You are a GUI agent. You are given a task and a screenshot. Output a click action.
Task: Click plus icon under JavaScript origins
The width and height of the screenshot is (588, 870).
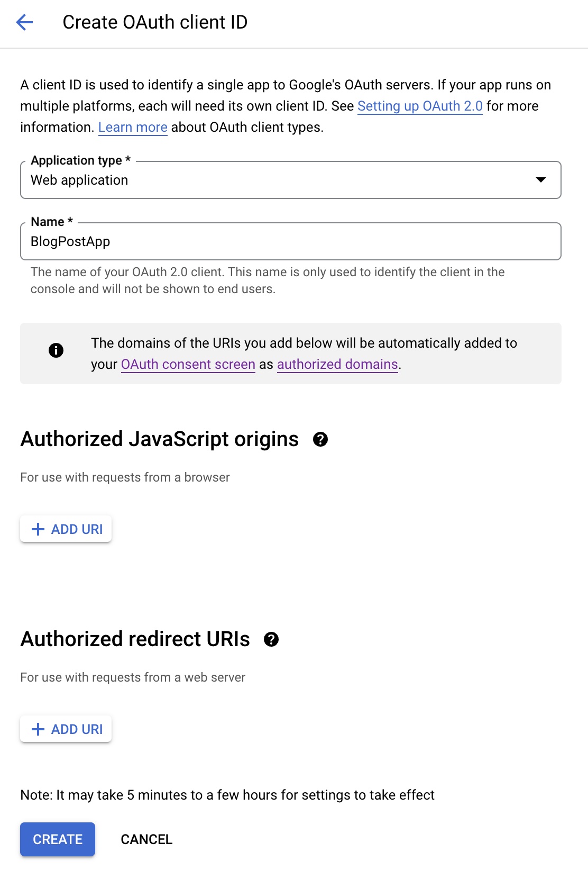pos(38,529)
